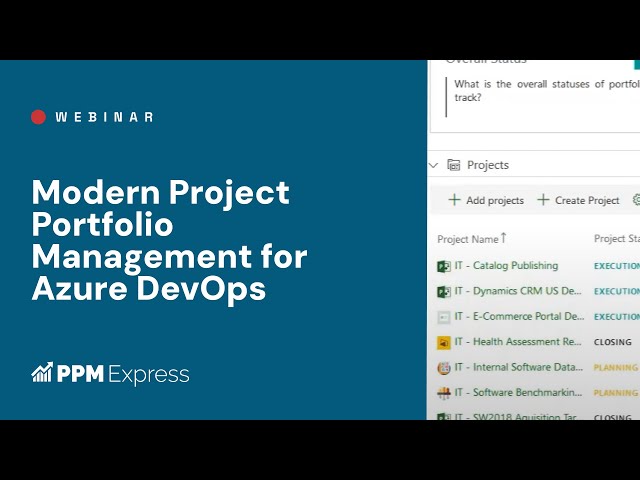The width and height of the screenshot is (640, 480).
Task: Click icon next to IT - Internal Software Data
Action: pos(444,368)
